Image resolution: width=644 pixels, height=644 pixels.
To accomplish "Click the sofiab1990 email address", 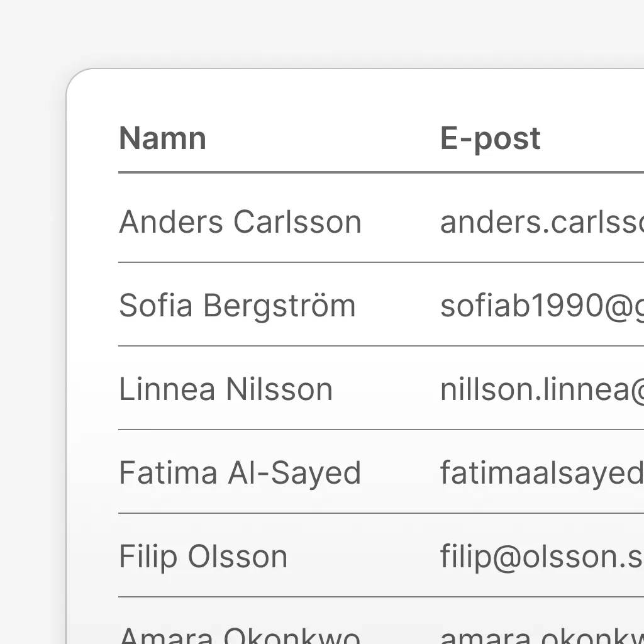I will [541, 306].
